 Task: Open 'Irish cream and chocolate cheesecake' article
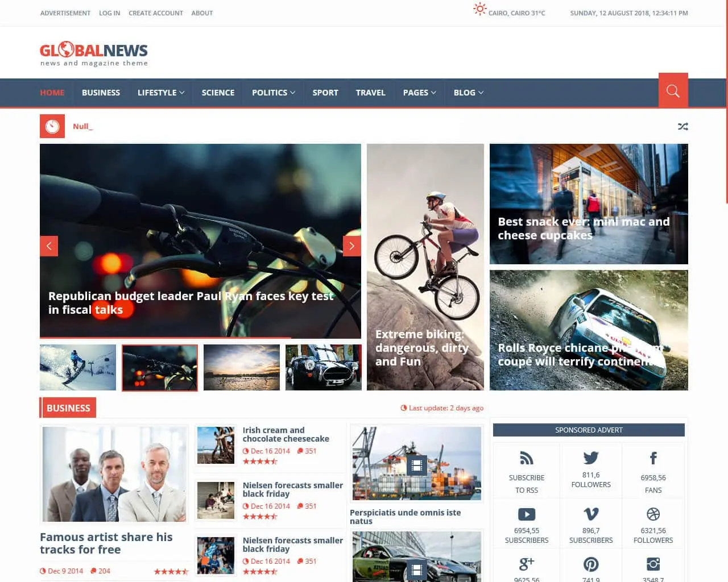pos(286,434)
